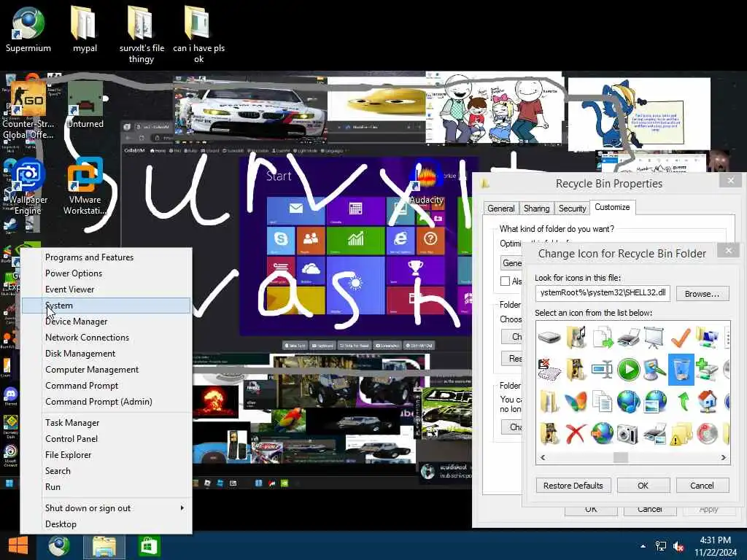Click the muted volume tray icon
This screenshot has height=560, width=747.
(x=679, y=547)
